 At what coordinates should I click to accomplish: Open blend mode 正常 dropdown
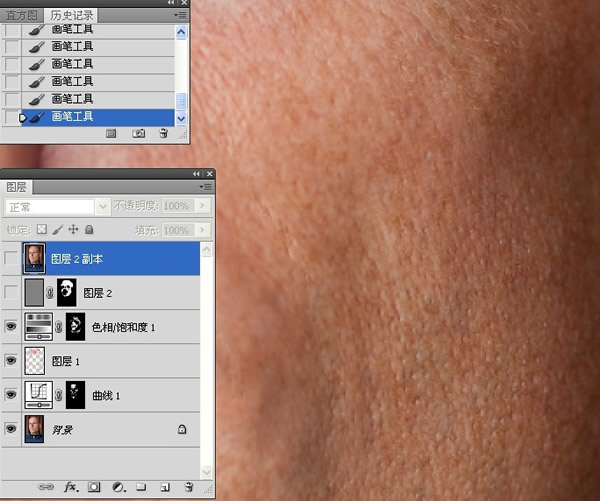pyautogui.click(x=103, y=207)
